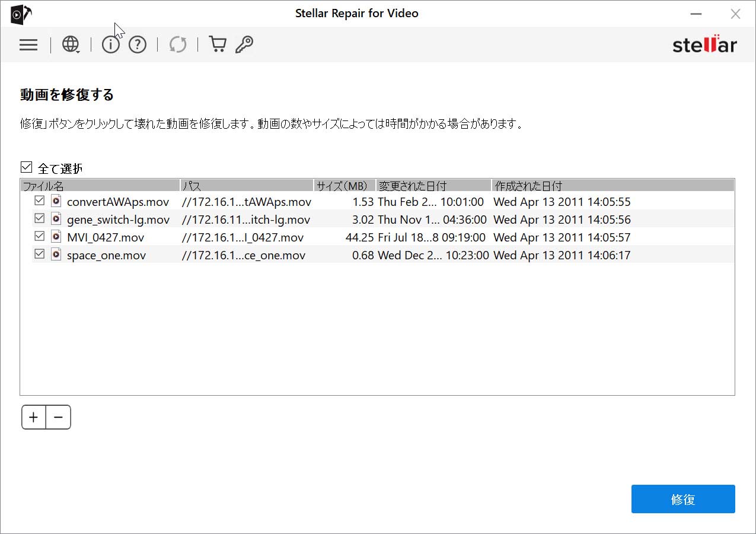Click the plus add file button
Screen dimensions: 756x534
click(33, 417)
